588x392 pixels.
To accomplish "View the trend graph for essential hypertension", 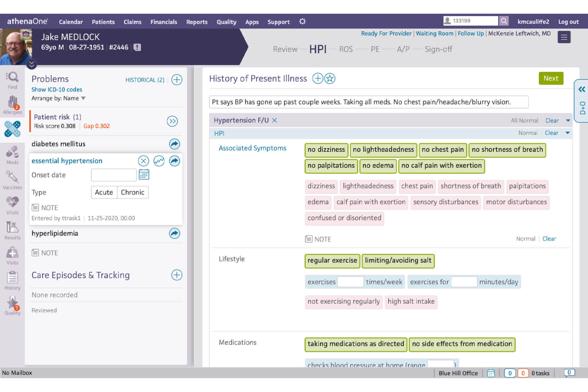I will click(x=159, y=161).
